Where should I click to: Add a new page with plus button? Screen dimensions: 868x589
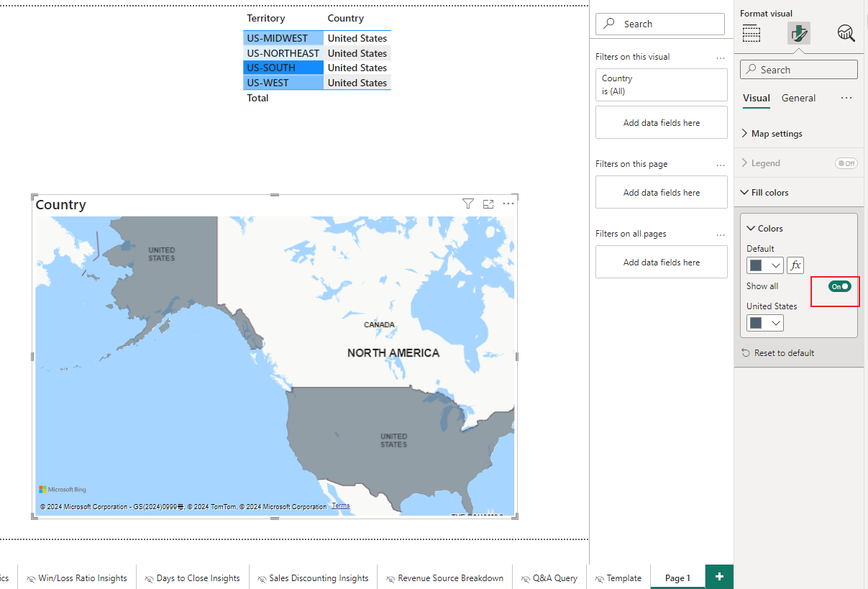point(719,577)
